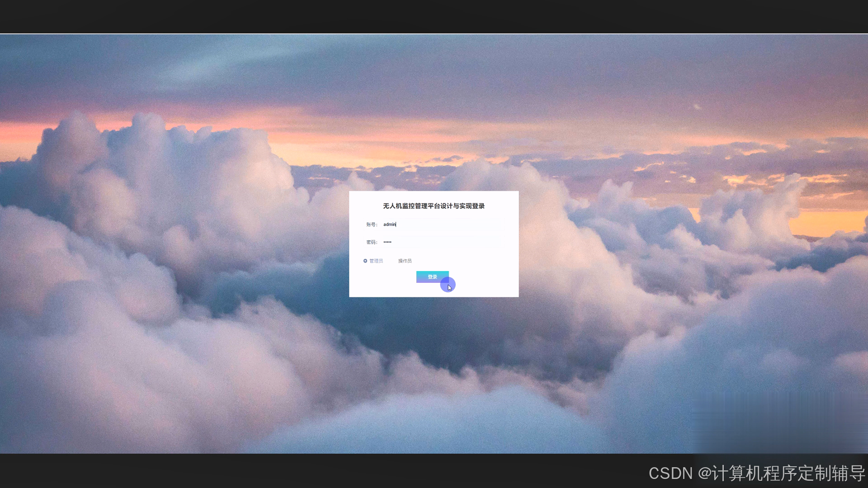Click the login panel title heading
This screenshot has height=488, width=868.
coord(434,206)
